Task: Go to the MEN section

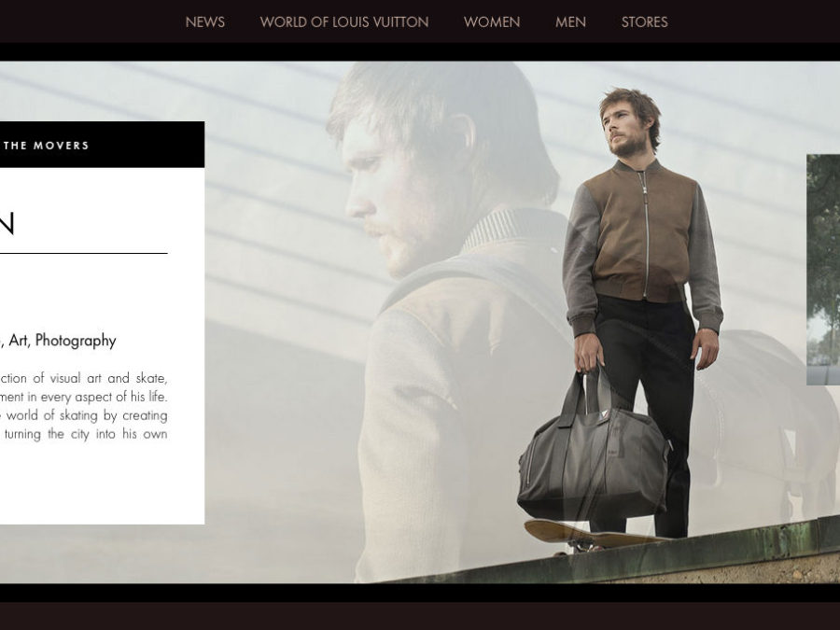Action: [x=570, y=22]
